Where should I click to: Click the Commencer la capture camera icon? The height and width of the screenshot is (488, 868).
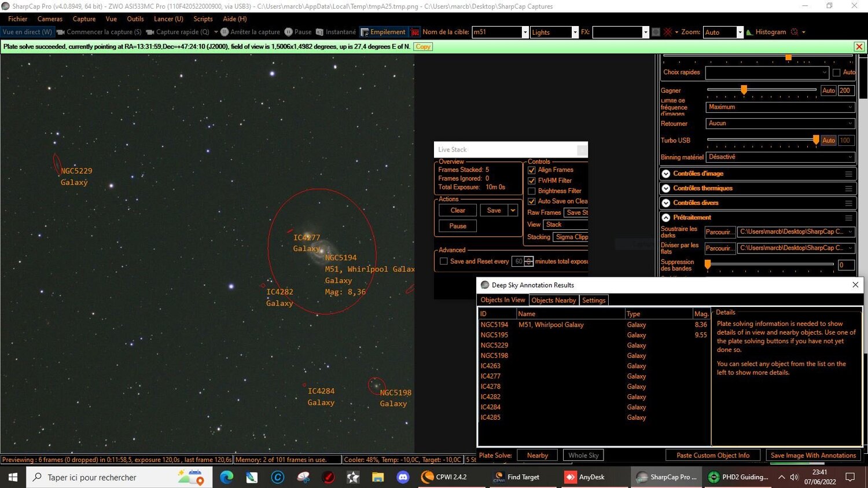[60, 32]
